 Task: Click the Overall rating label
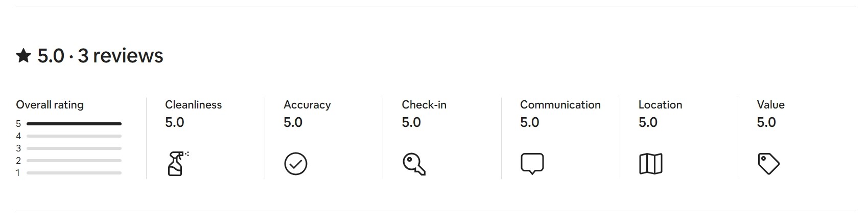click(50, 105)
